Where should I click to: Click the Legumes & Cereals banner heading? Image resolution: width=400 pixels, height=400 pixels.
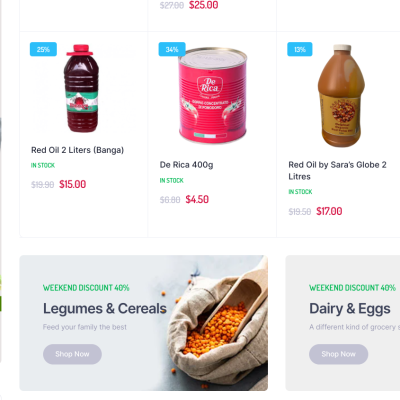[x=105, y=309]
